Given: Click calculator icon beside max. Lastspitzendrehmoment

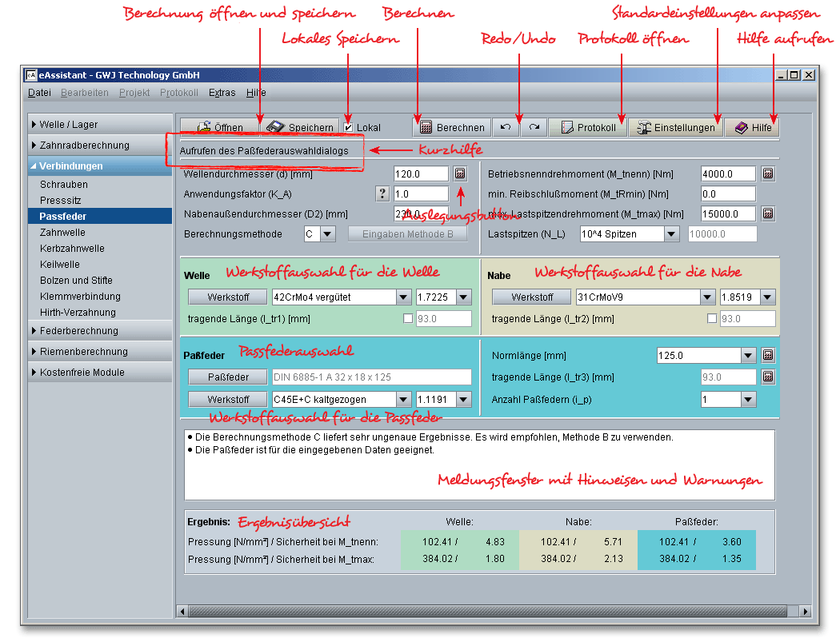Looking at the screenshot, I should [767, 213].
